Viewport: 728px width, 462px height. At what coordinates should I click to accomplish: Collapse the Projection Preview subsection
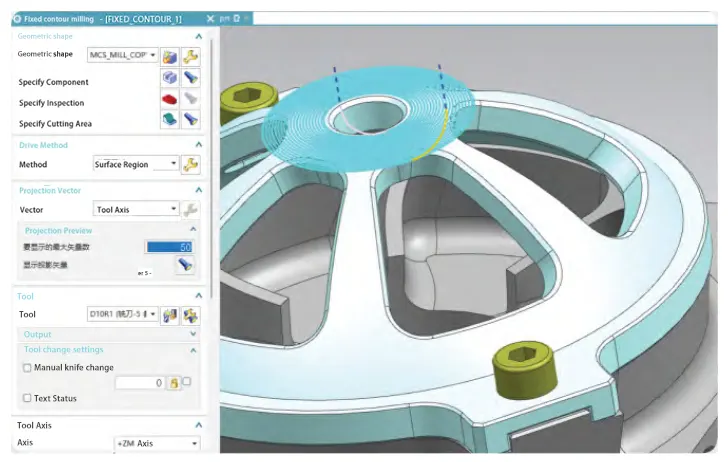(193, 229)
